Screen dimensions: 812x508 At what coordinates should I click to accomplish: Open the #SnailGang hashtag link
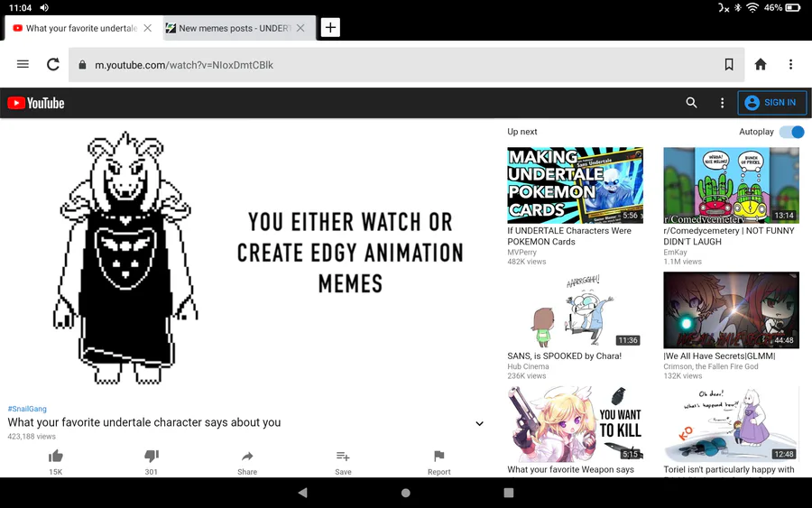(x=27, y=409)
